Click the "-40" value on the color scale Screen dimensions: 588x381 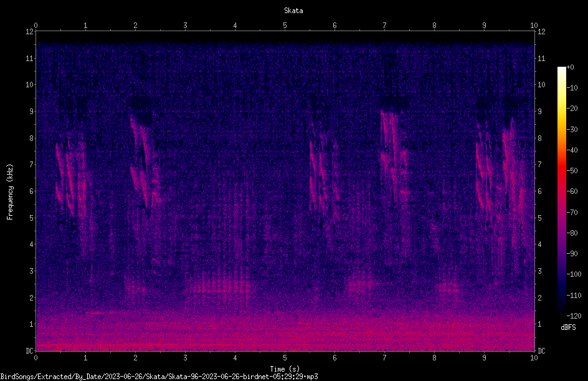click(572, 150)
